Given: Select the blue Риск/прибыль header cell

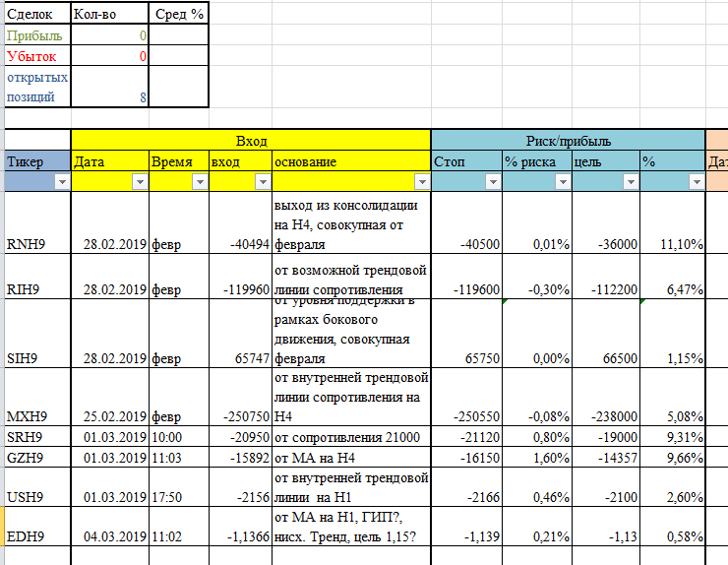Looking at the screenshot, I should (x=568, y=141).
